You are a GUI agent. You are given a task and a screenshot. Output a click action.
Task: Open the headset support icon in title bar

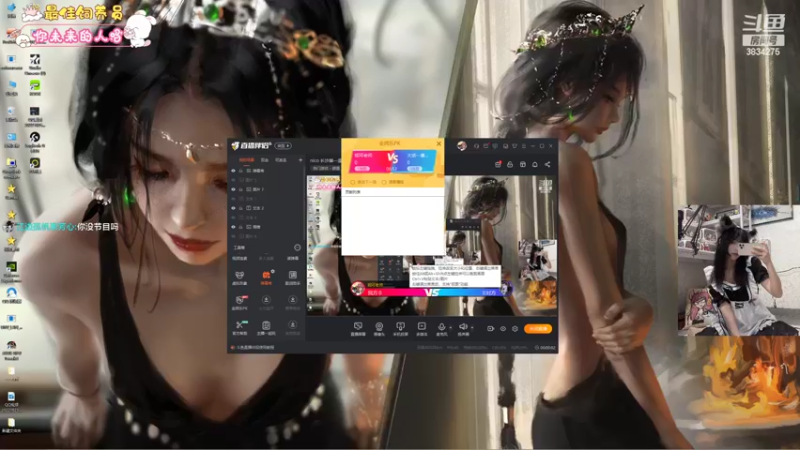pos(476,146)
